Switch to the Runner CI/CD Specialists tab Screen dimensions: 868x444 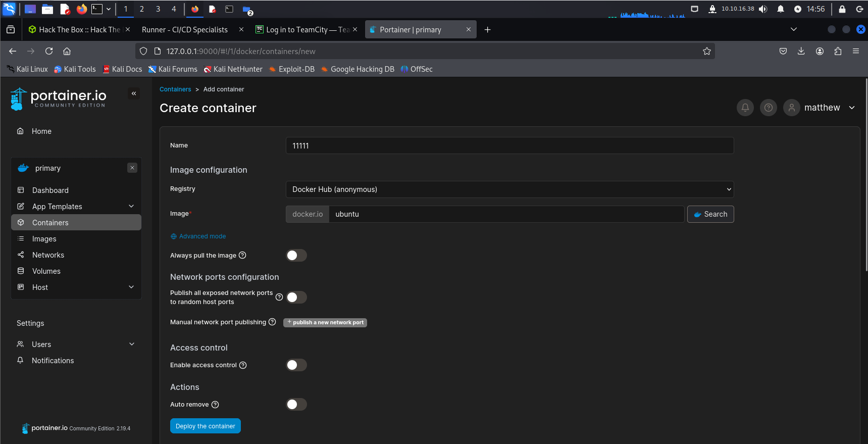pyautogui.click(x=185, y=30)
